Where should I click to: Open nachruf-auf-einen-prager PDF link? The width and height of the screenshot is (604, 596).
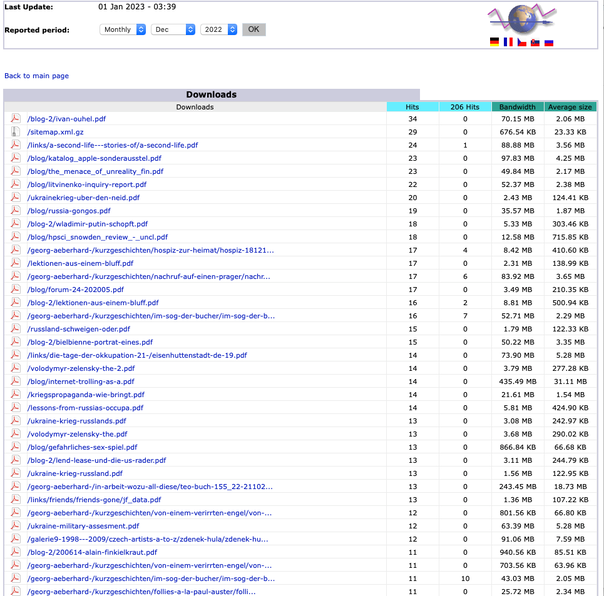pyautogui.click(x=149, y=276)
